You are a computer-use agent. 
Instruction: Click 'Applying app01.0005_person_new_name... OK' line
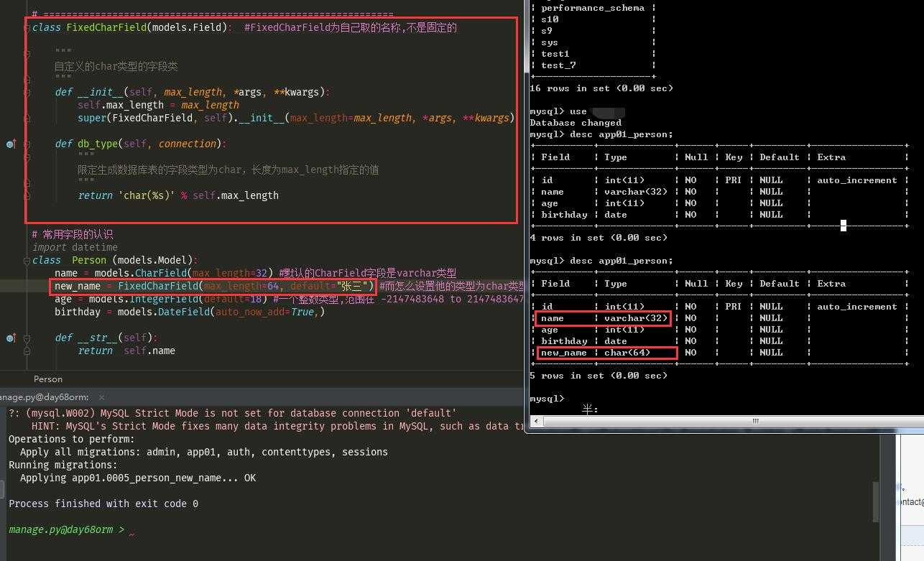[x=138, y=478]
